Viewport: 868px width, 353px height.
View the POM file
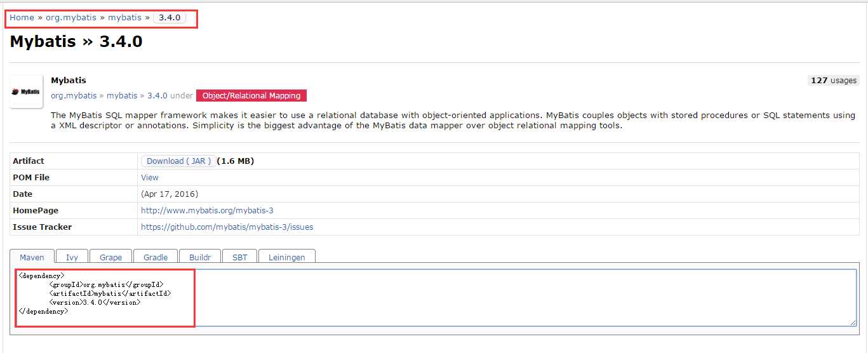150,178
